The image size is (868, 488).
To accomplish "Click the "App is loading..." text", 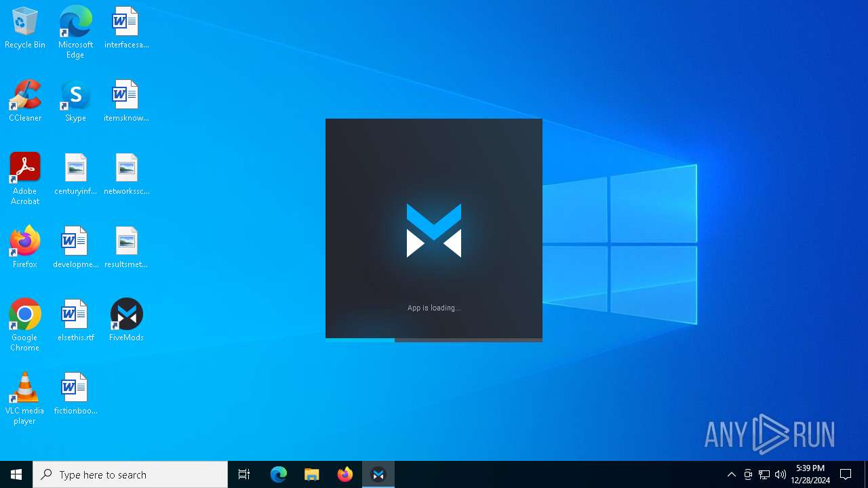I will click(x=434, y=308).
